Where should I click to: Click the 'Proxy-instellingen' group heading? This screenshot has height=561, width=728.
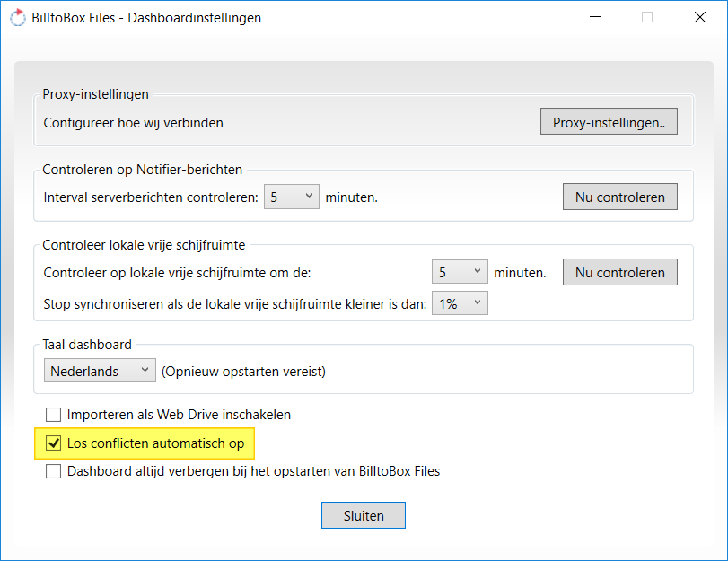tap(96, 94)
